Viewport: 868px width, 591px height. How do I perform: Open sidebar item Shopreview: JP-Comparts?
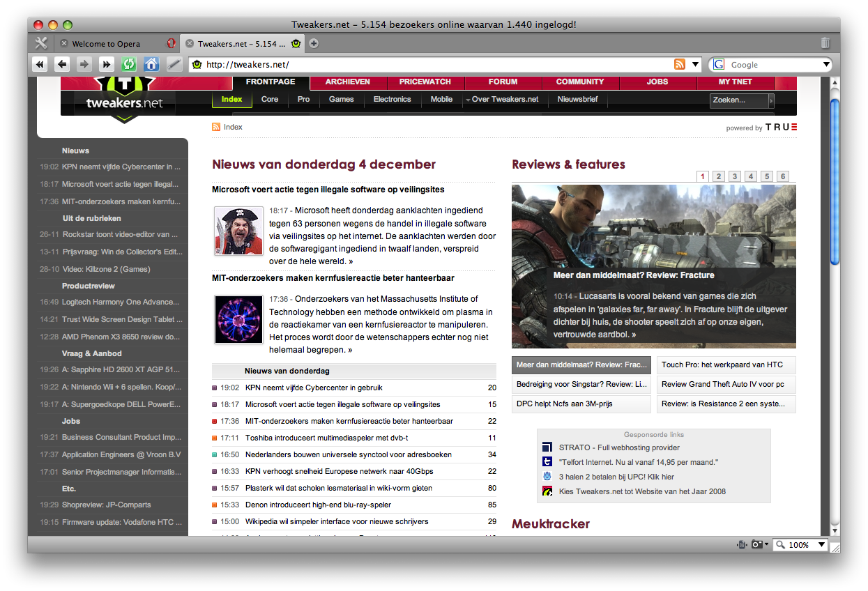(106, 505)
